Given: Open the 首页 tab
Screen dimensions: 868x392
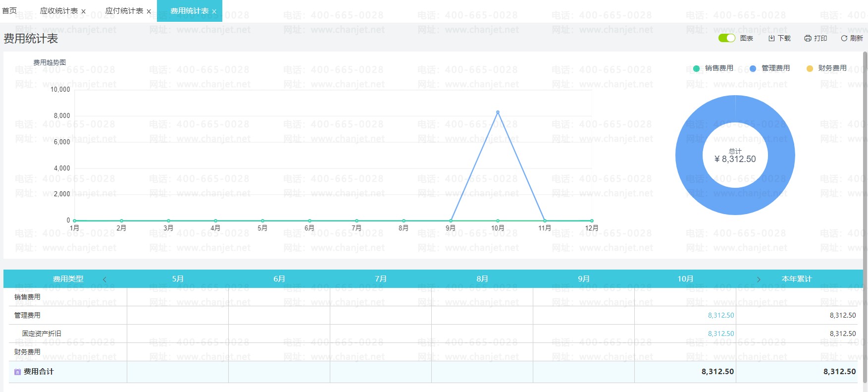Looking at the screenshot, I should (x=9, y=11).
